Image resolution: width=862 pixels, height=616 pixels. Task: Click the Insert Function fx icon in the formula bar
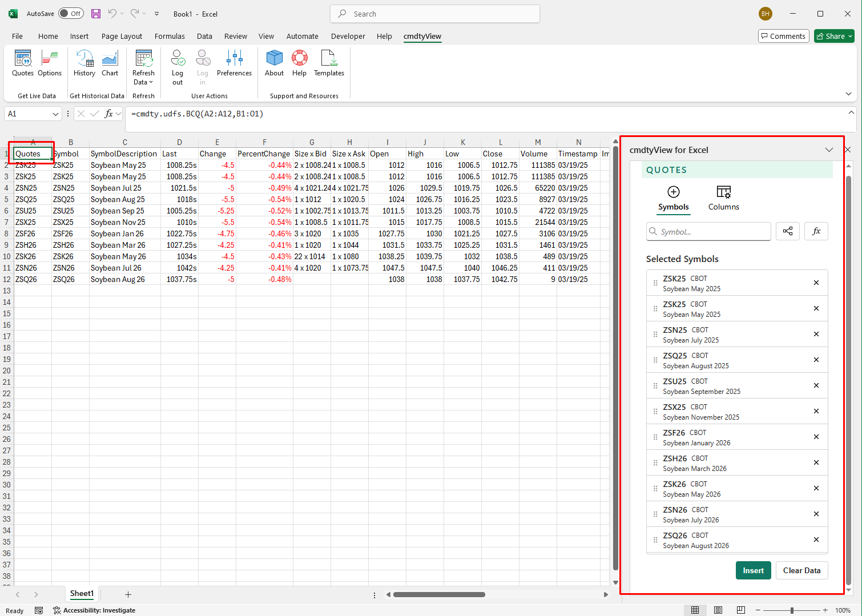click(108, 114)
